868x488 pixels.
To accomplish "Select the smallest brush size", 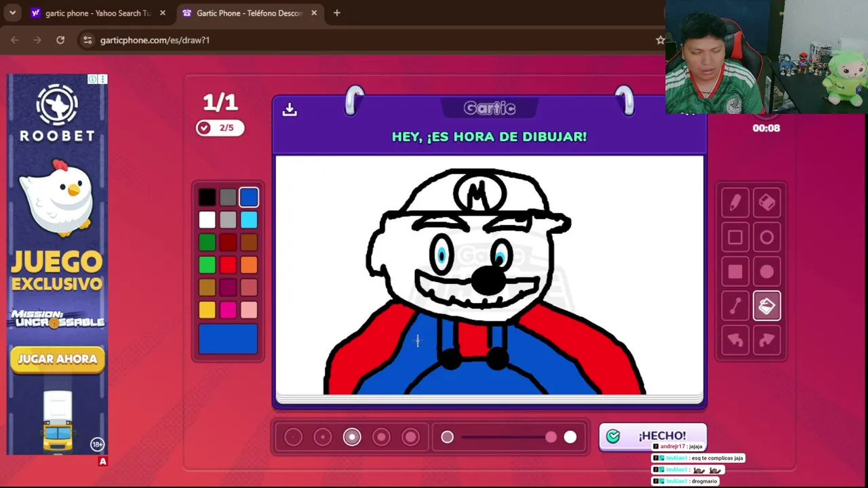I will [x=294, y=437].
